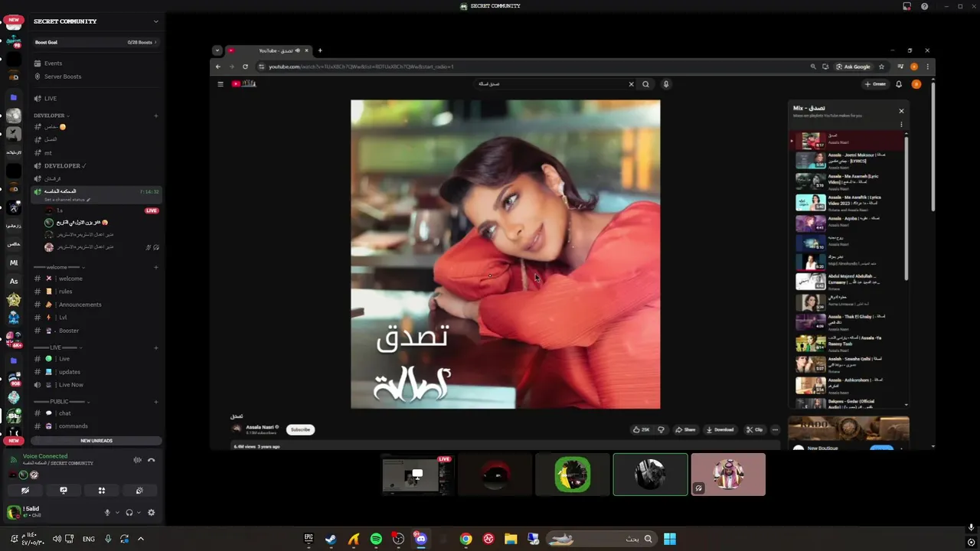Mute the microphone in user panel
Screen dimensions: 980x551
pyautogui.click(x=107, y=513)
